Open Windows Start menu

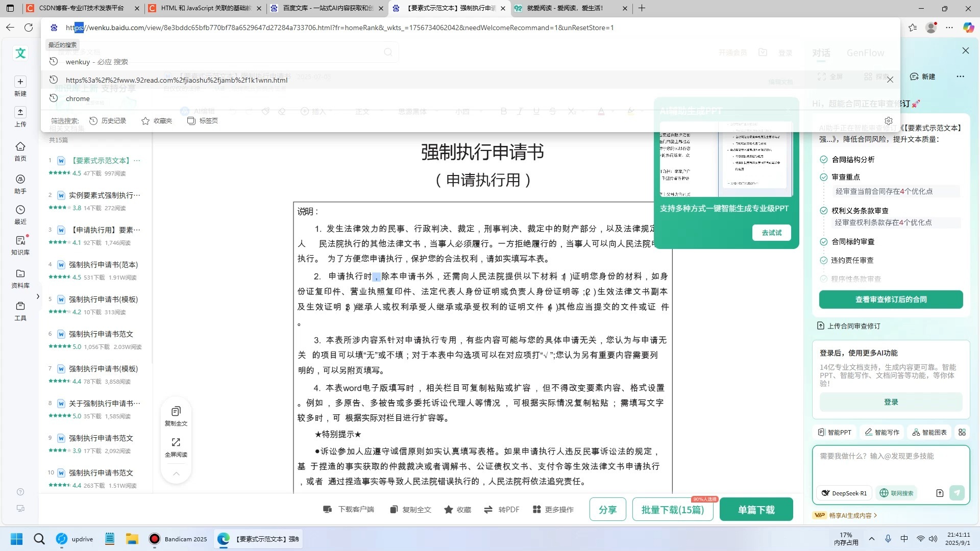coord(16,539)
